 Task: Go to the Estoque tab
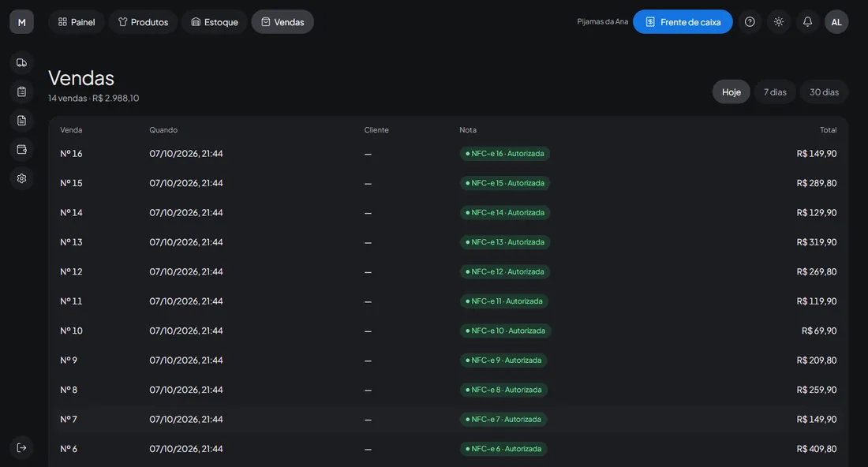214,22
